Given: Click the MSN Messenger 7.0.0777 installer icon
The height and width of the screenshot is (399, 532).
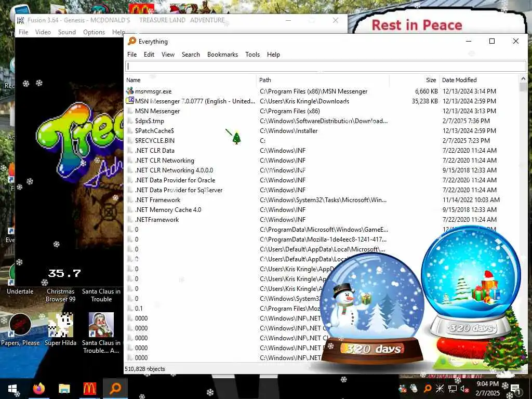Looking at the screenshot, I should (129, 101).
